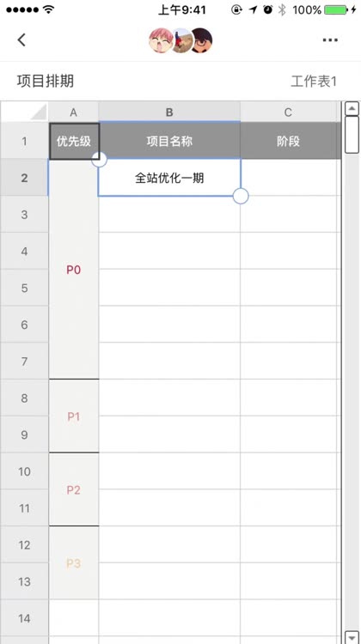The image size is (361, 644).
Task: Tap the back arrow icon
Action: click(x=21, y=39)
